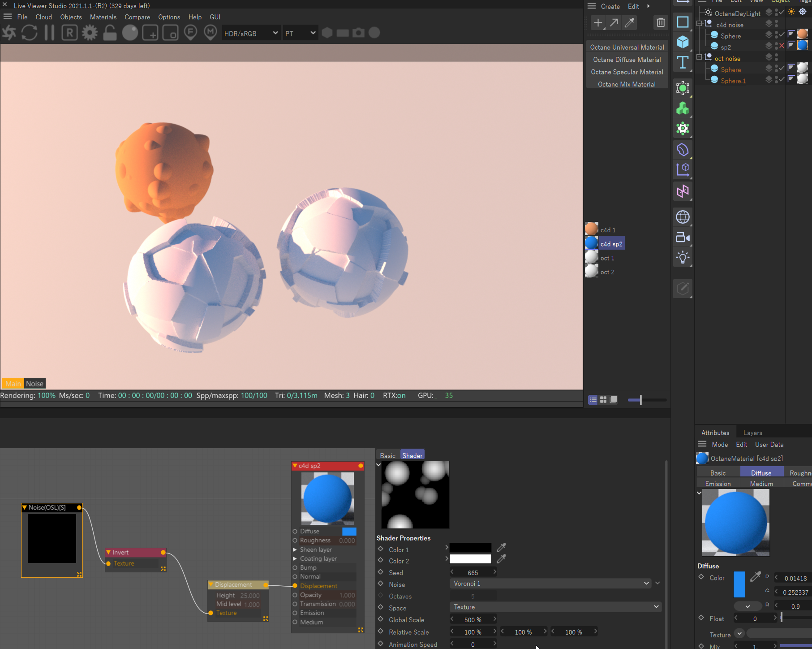Click the green cloner generator icon
This screenshot has width=812, height=649.
click(683, 108)
